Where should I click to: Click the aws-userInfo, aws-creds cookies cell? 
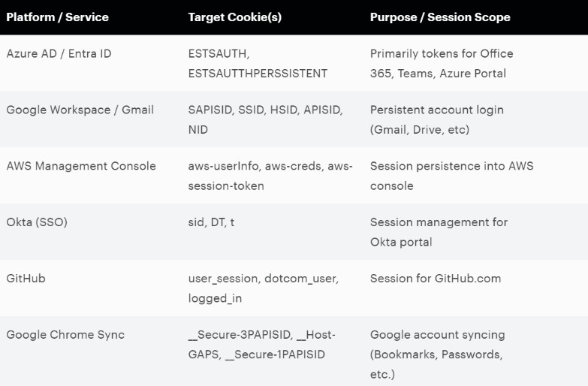(270, 176)
